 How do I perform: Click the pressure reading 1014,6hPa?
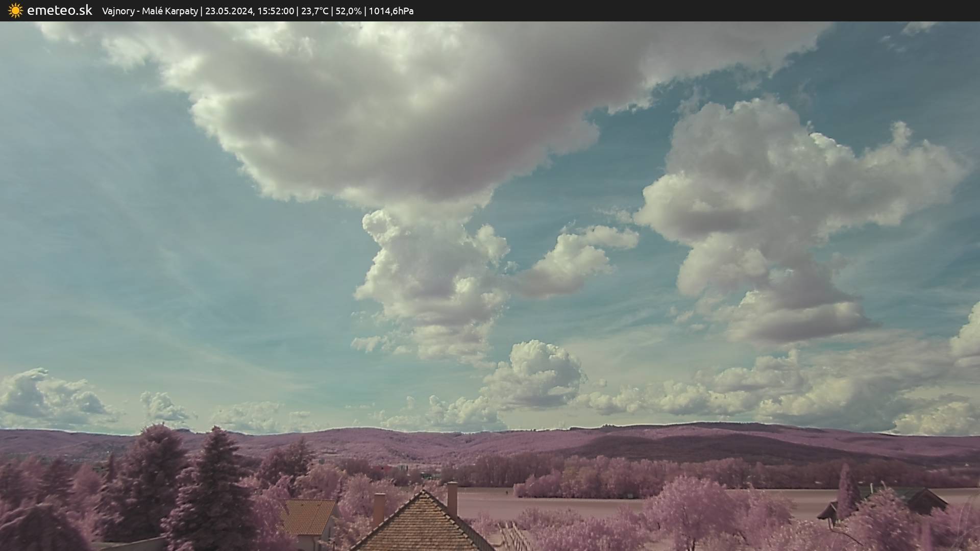coord(391,11)
